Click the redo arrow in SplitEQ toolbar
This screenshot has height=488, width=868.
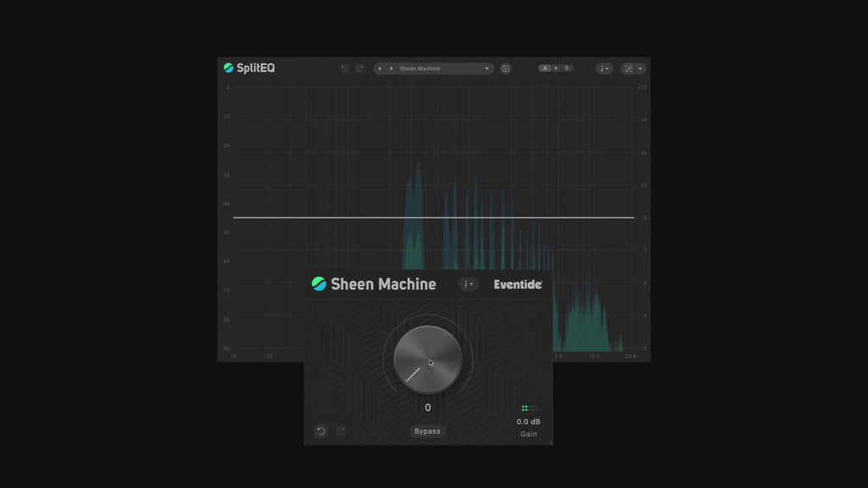(x=359, y=69)
